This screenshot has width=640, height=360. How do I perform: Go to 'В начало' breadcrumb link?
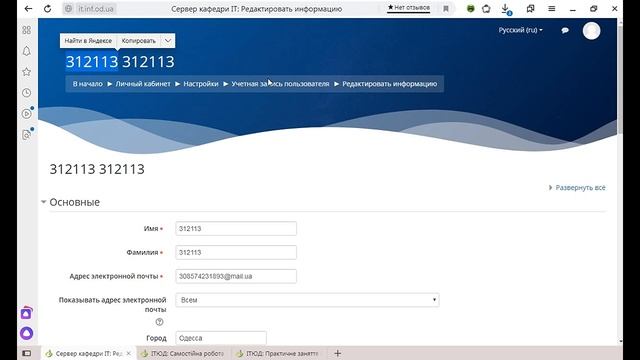pyautogui.click(x=87, y=84)
